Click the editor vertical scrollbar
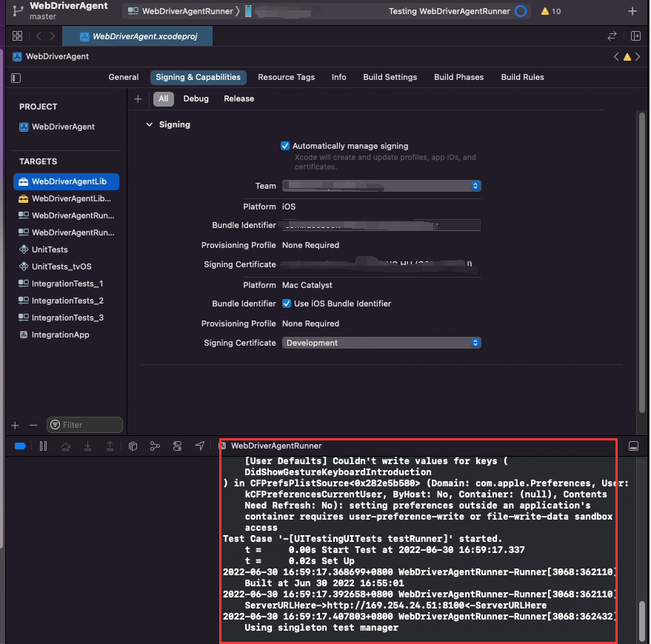 pyautogui.click(x=642, y=263)
